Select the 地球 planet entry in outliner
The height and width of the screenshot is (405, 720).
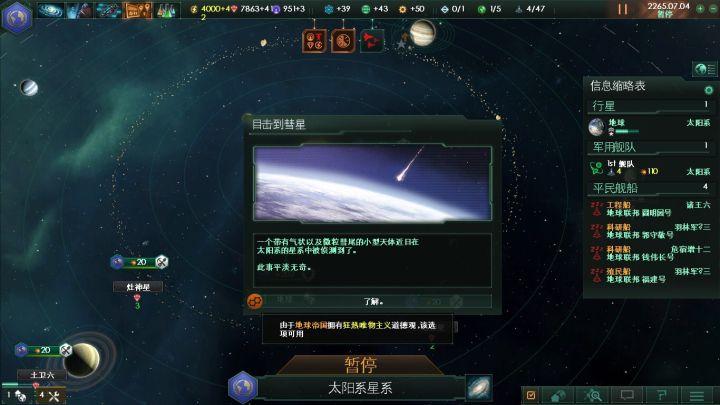(649, 127)
